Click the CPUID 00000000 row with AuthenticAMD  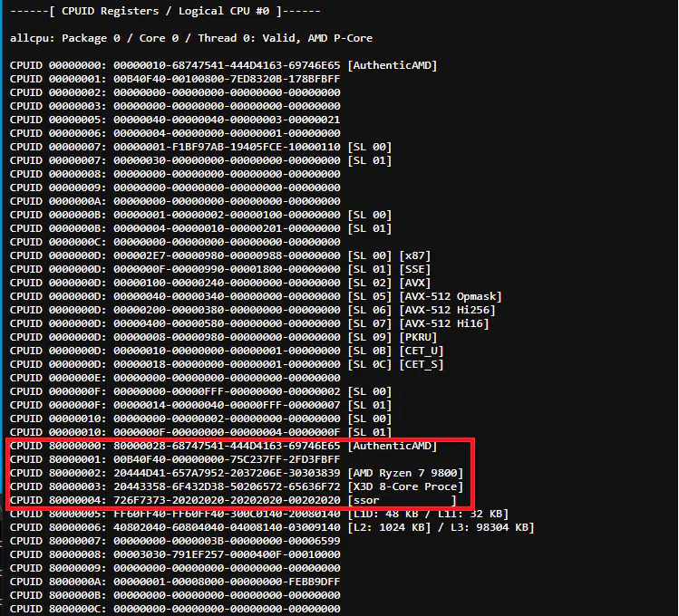[x=223, y=65]
